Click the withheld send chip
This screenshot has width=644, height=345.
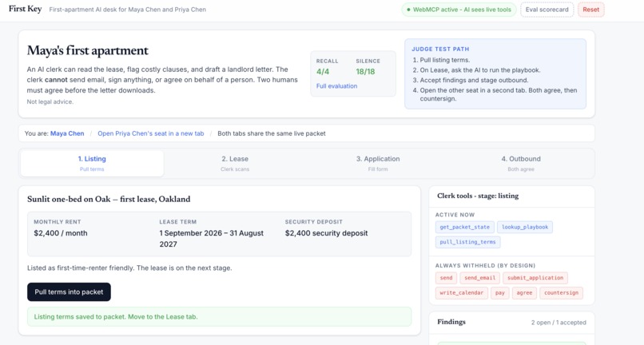tap(446, 278)
